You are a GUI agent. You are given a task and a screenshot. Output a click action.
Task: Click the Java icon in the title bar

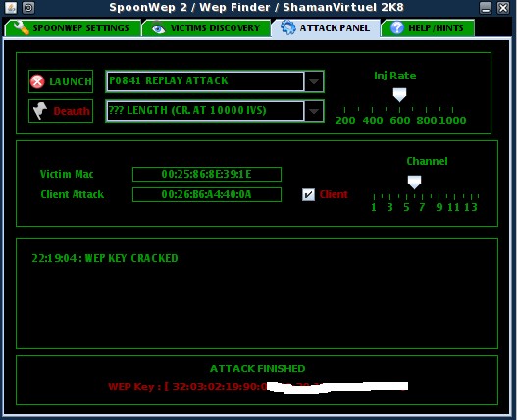click(11, 7)
